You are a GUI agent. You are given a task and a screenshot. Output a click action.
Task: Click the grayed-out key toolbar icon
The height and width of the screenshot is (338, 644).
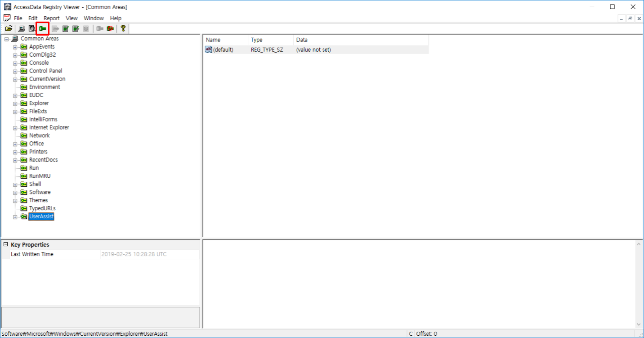point(100,28)
